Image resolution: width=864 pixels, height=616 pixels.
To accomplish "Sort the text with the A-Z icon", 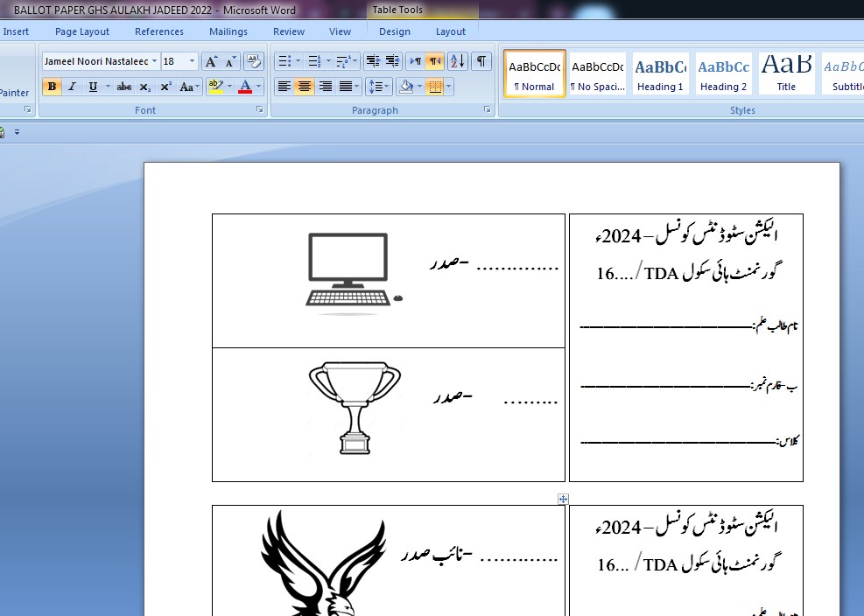I will pos(457,61).
